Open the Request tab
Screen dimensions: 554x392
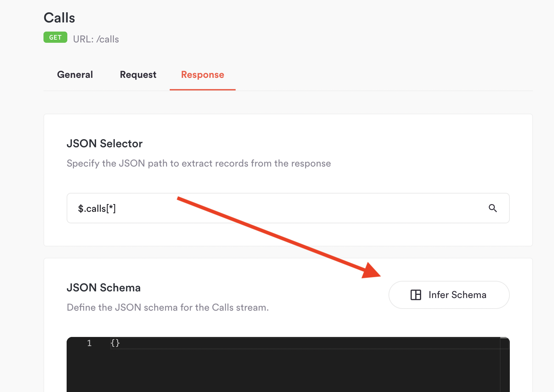tap(138, 75)
